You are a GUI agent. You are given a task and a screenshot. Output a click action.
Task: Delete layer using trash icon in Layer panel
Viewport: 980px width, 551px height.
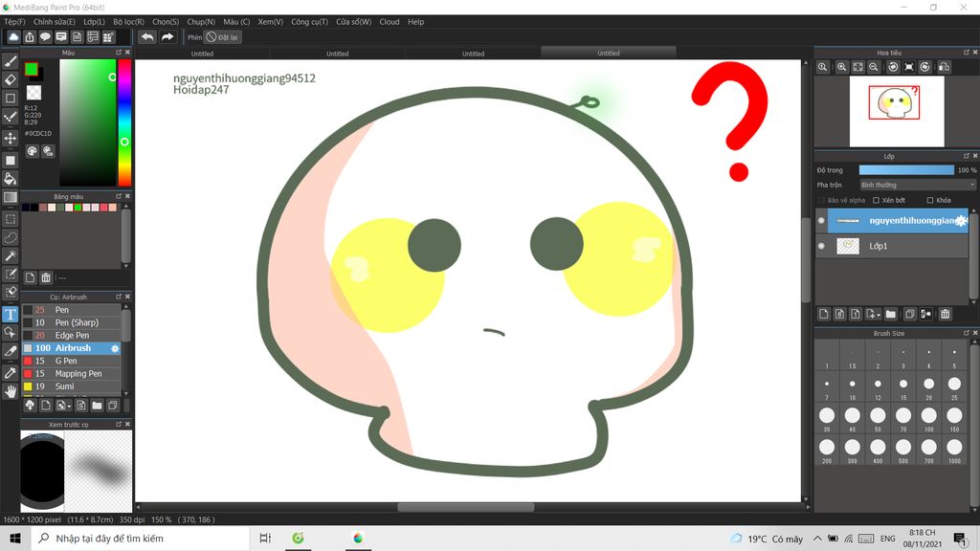(945, 314)
